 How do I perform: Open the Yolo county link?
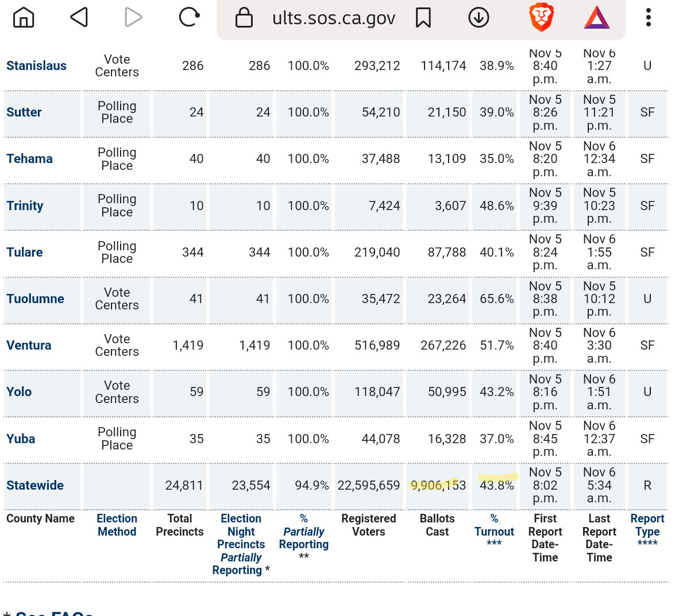click(x=19, y=392)
